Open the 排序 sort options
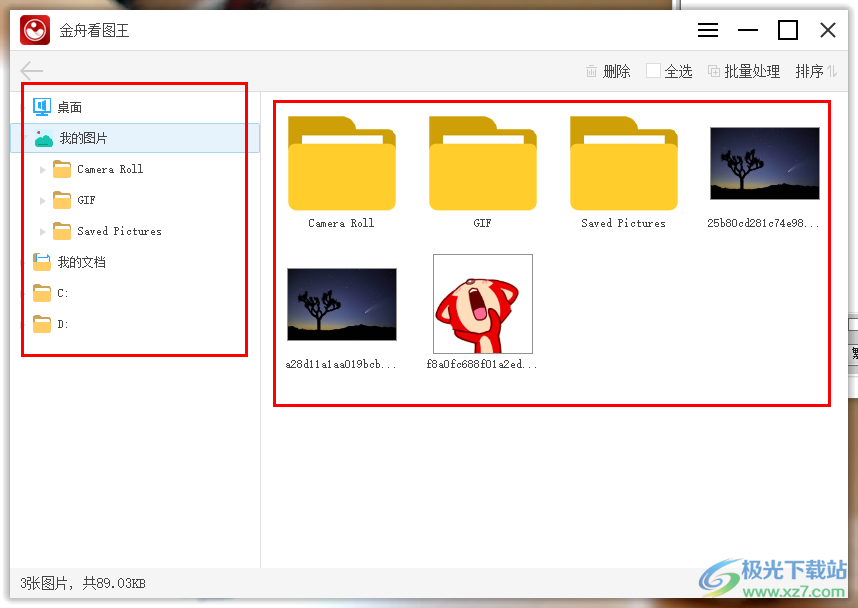 [x=815, y=71]
